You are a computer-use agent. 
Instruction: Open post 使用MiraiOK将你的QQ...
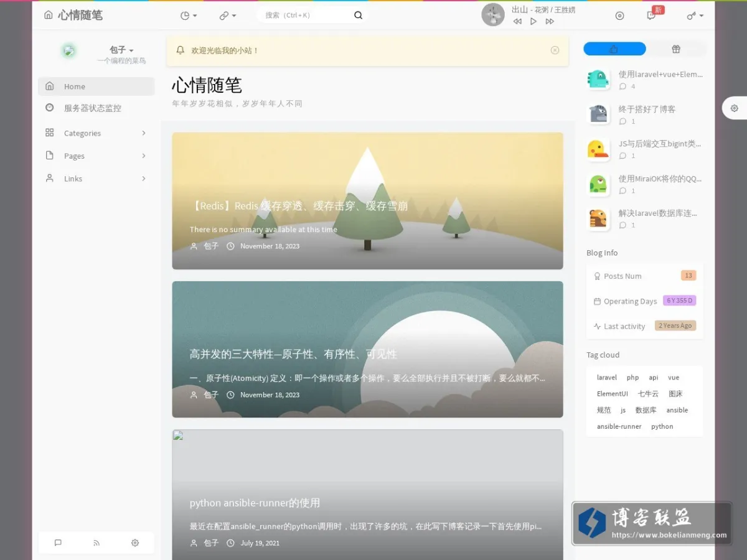(x=660, y=179)
